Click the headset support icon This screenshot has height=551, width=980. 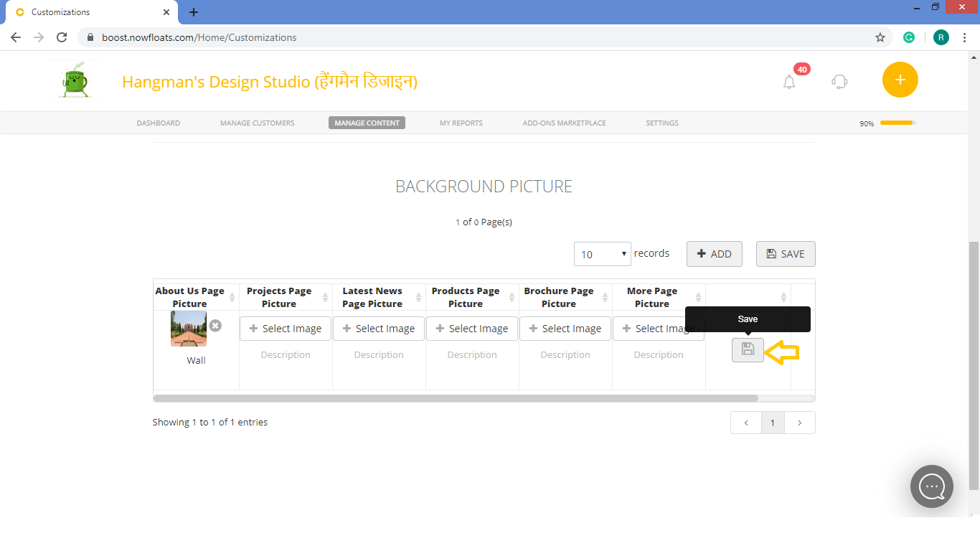[x=839, y=81]
